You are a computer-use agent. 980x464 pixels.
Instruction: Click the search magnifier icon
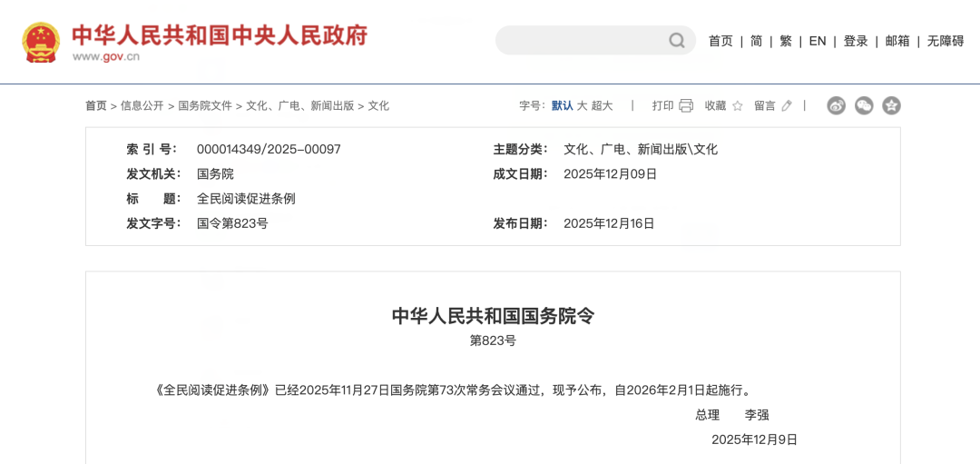[677, 40]
